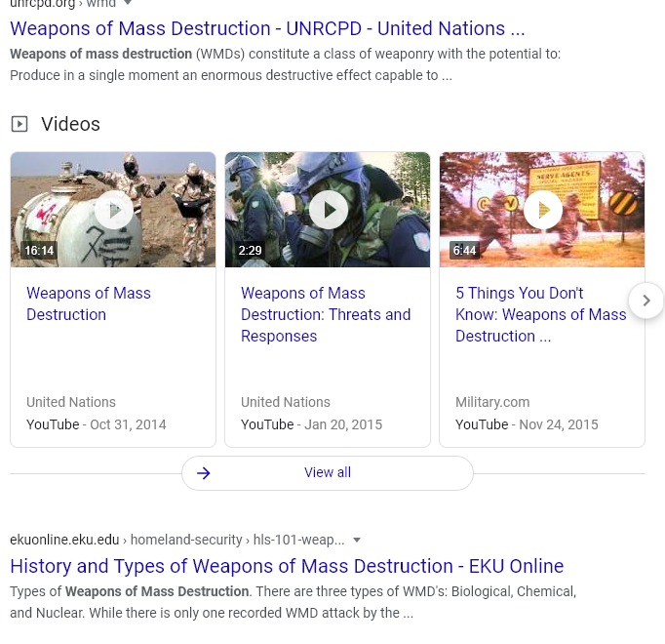The image size is (665, 644).
Task: Click the Videos heading text
Action: (x=70, y=124)
